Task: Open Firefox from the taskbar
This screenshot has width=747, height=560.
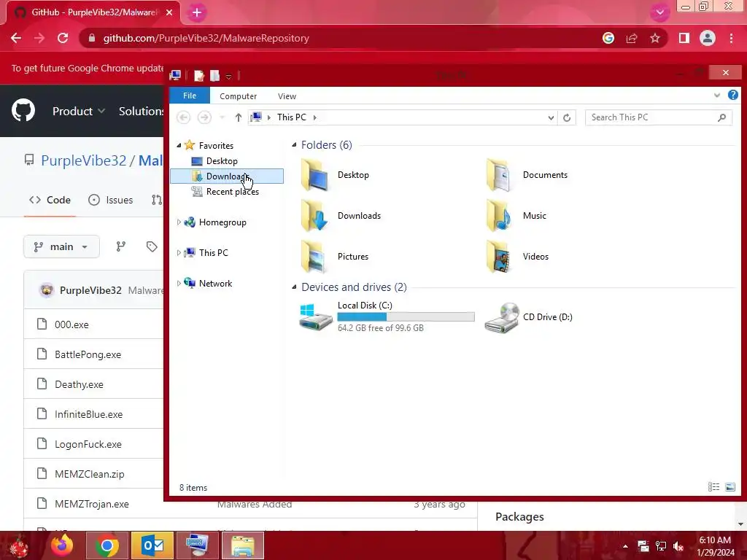Action: point(62,545)
